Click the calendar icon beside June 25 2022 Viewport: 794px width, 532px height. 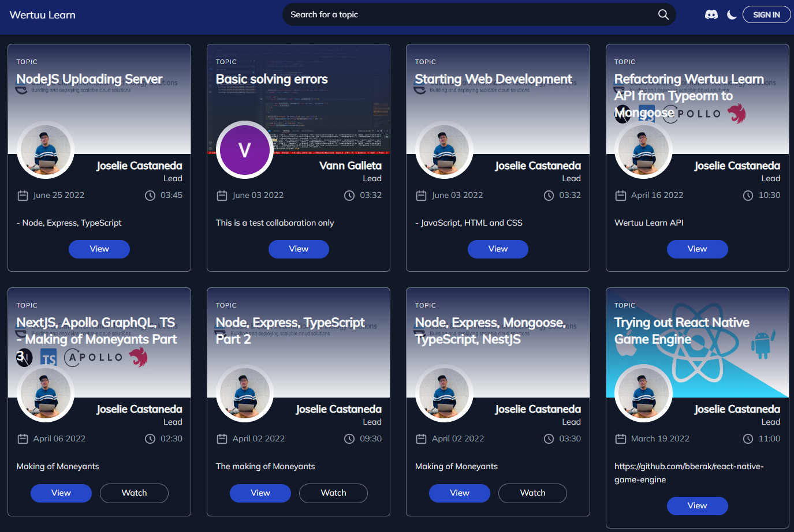click(x=23, y=196)
